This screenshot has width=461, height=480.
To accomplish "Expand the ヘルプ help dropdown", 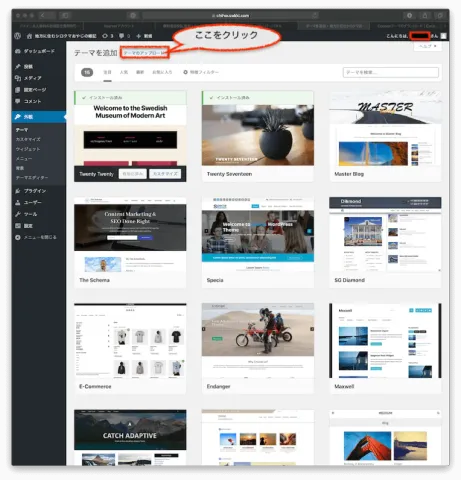I will (428, 46).
